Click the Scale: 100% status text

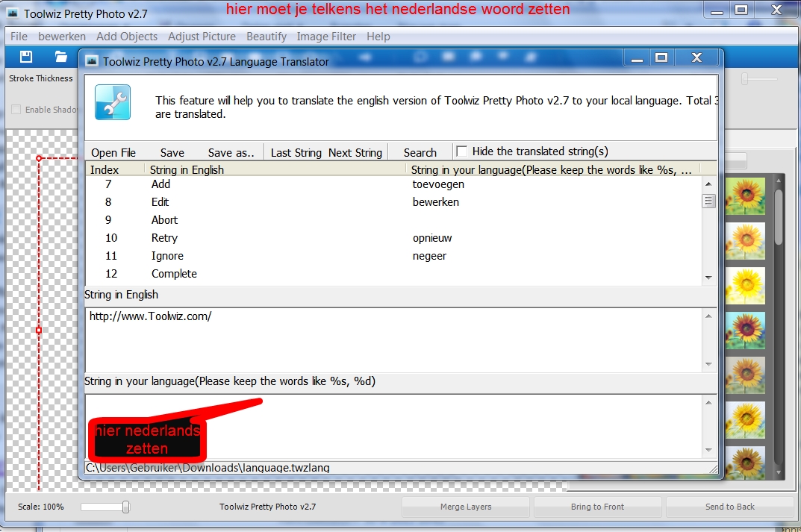point(41,507)
